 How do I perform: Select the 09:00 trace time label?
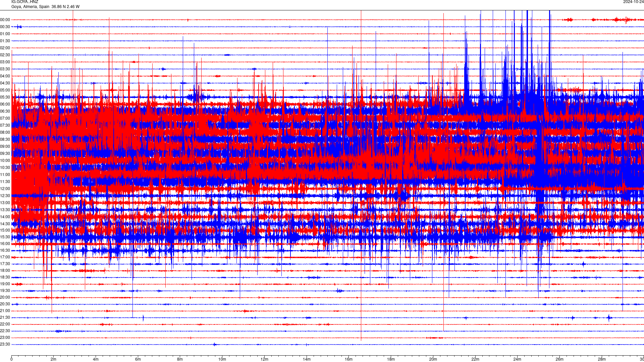pyautogui.click(x=5, y=146)
